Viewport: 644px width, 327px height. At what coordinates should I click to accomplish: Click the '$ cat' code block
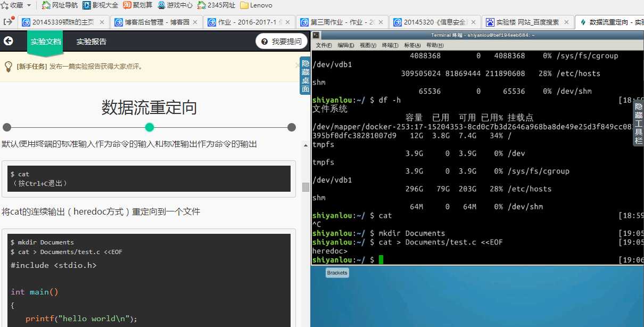(x=148, y=178)
